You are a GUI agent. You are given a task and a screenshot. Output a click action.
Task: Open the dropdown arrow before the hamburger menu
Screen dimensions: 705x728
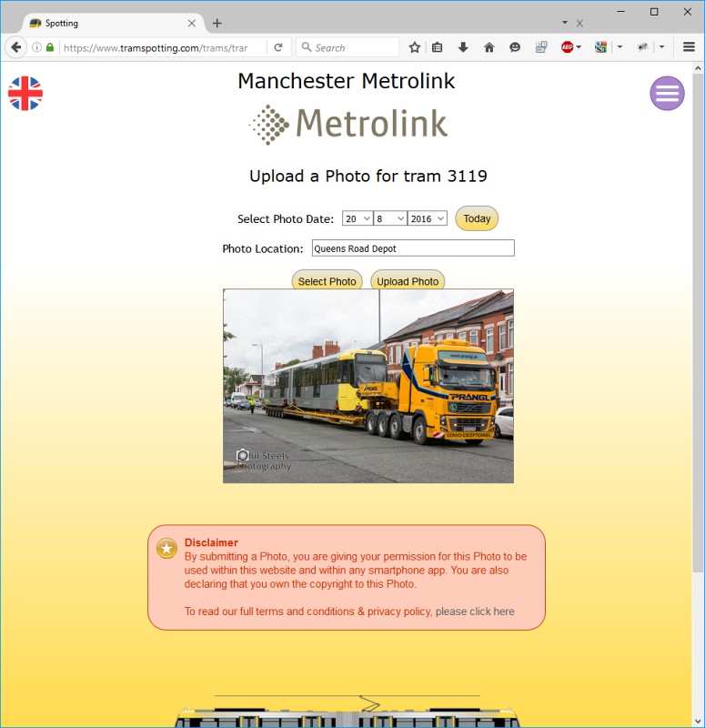point(662,47)
